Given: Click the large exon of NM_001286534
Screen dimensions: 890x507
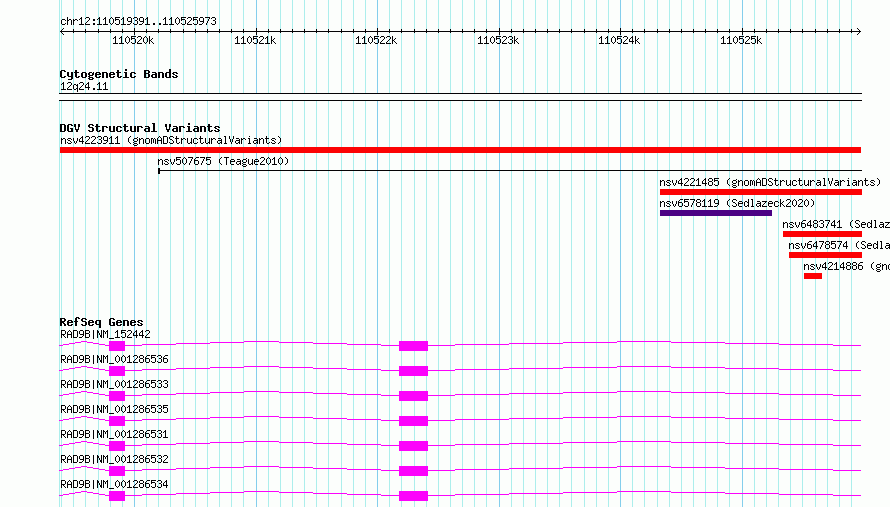Looking at the screenshot, I should [413, 496].
